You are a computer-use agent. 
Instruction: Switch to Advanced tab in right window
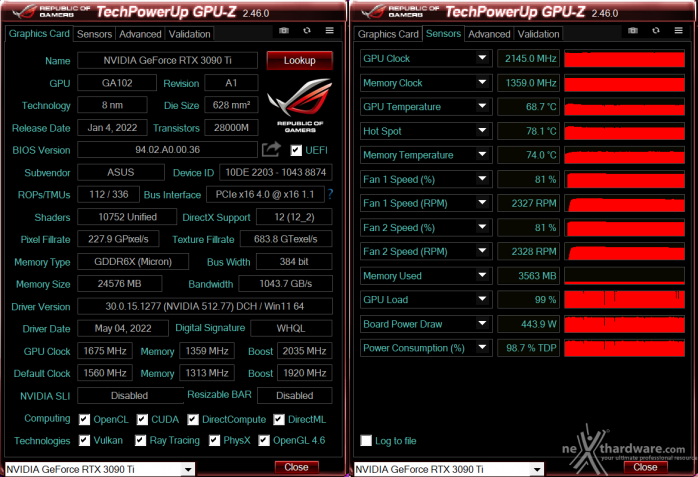coord(489,34)
